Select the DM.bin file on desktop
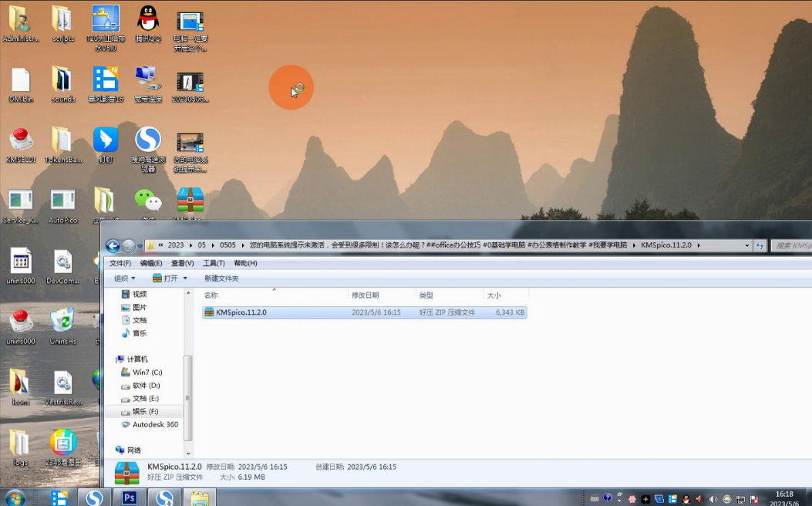Screen dimensions: 812x506 (21, 85)
